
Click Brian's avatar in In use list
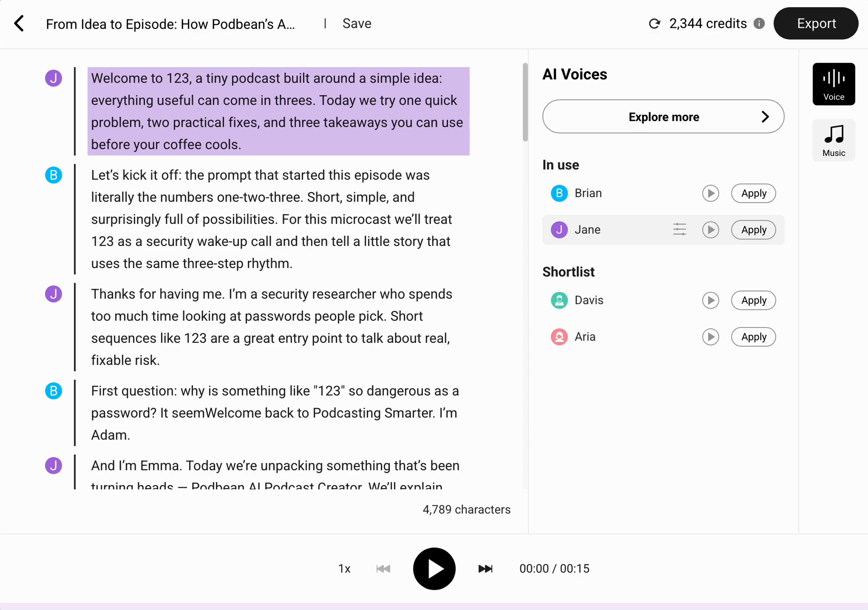pos(559,193)
